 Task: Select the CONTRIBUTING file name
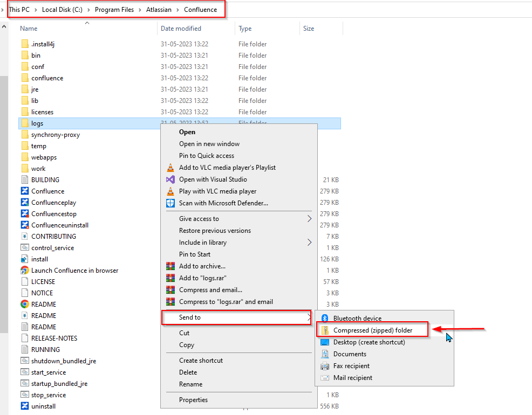point(53,237)
